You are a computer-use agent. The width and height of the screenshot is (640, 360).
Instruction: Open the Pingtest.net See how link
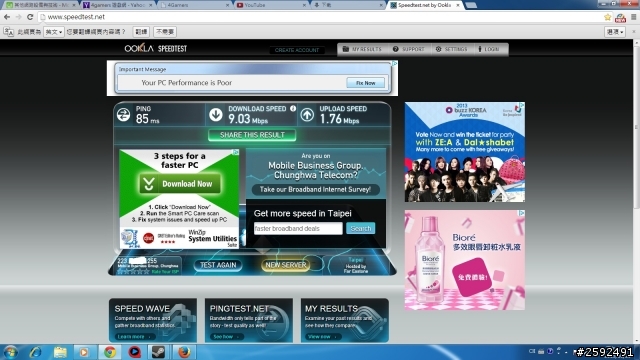point(226,336)
